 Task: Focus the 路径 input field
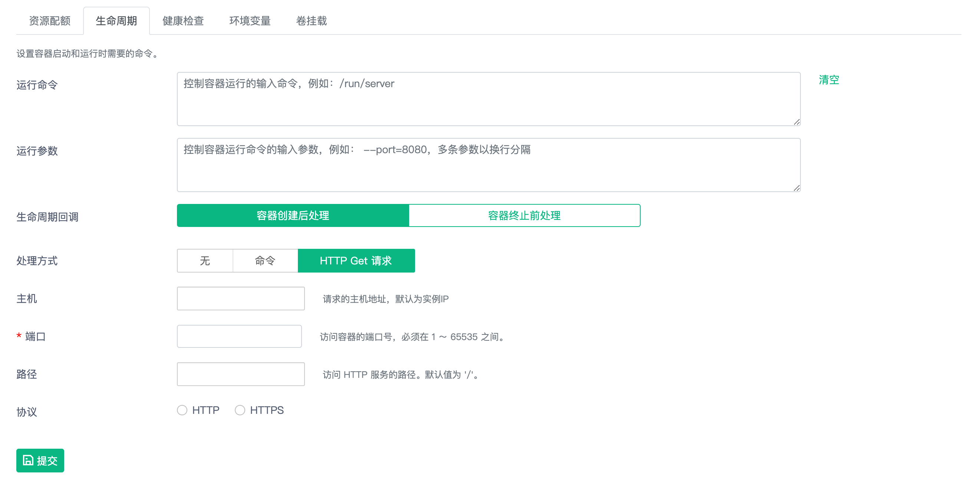[241, 374]
